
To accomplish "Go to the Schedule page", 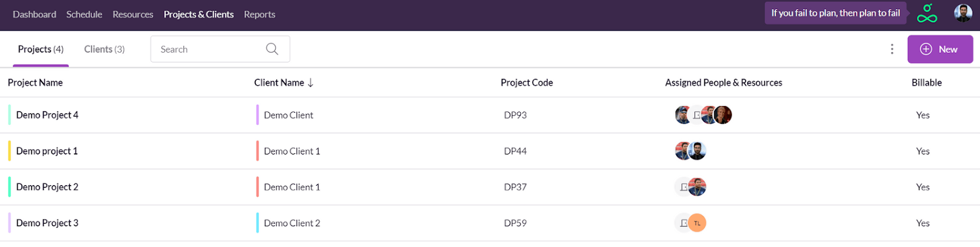I will [x=84, y=14].
